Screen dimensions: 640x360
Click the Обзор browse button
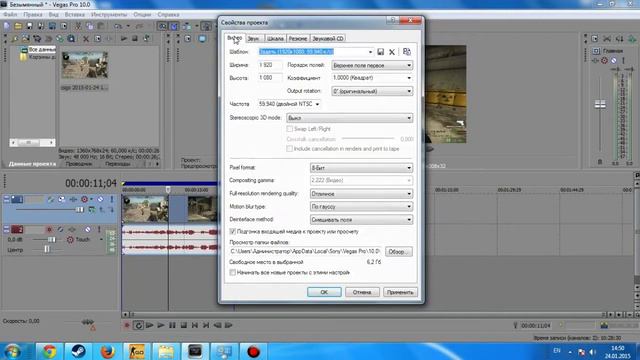398,252
